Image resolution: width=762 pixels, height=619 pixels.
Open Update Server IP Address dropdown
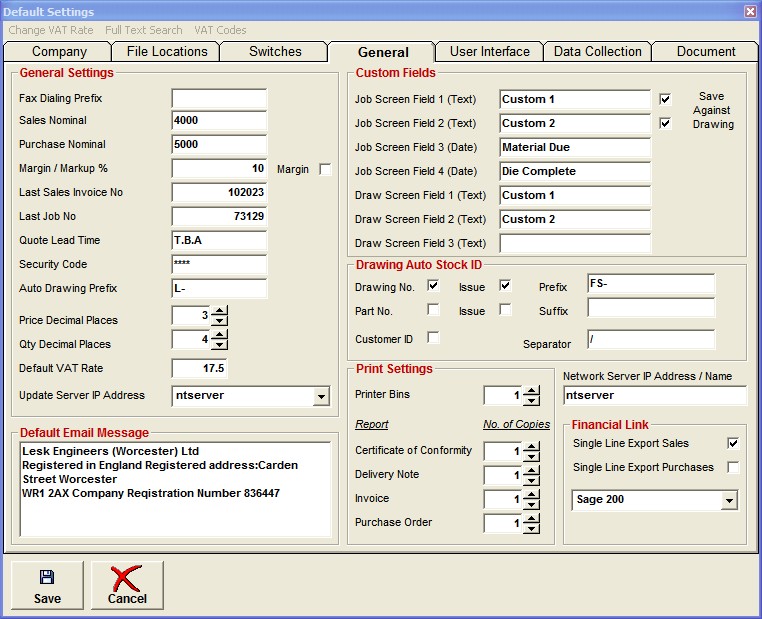320,397
